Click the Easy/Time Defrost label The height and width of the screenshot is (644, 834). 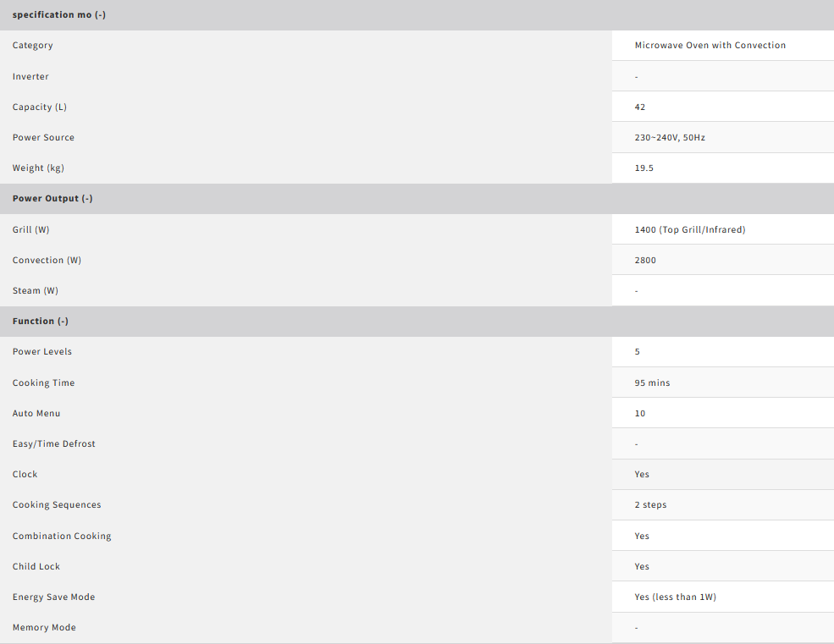(x=54, y=444)
